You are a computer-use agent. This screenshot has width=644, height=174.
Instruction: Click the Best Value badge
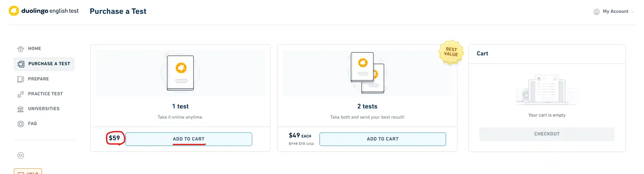(451, 52)
